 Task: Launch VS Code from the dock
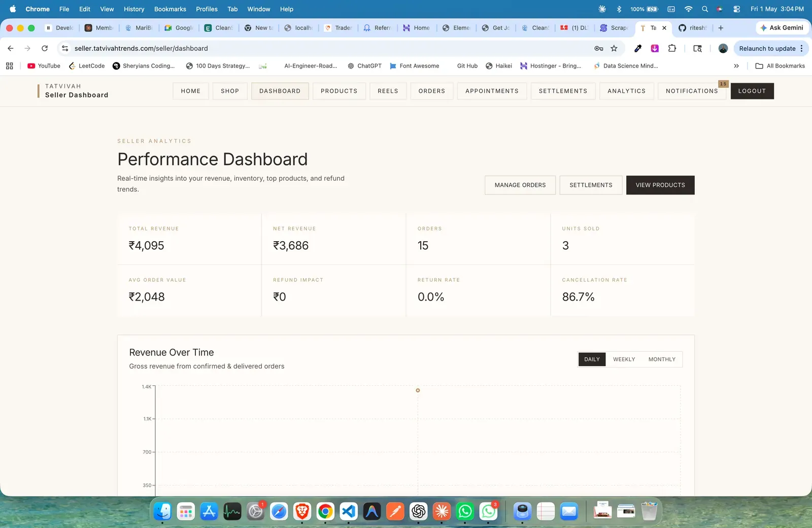coord(349,511)
